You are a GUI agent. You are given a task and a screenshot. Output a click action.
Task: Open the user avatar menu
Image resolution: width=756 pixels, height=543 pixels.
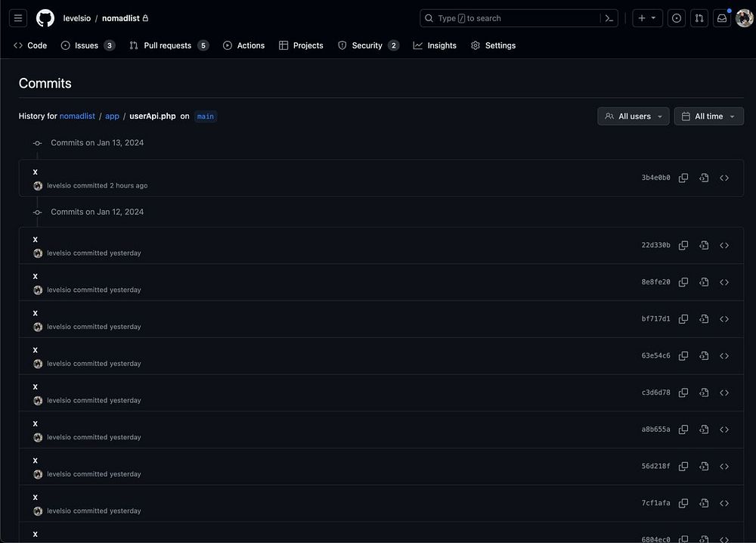745,18
